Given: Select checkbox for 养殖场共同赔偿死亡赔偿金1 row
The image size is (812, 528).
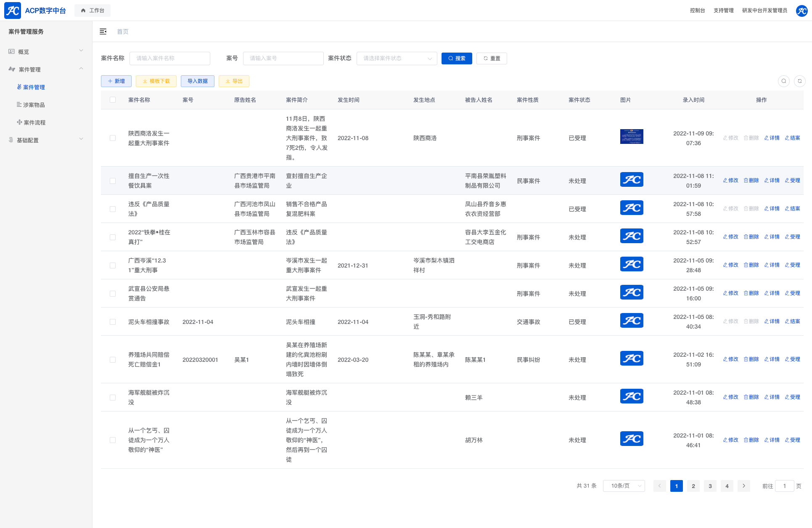Looking at the screenshot, I should pos(113,360).
